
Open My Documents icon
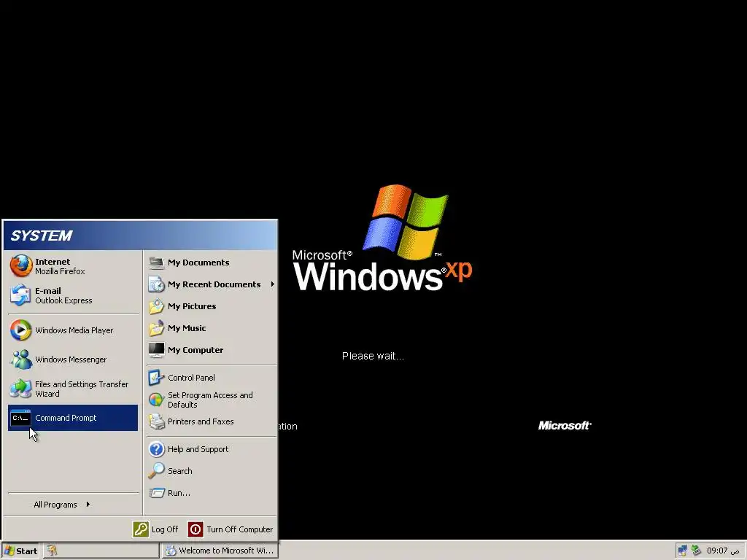156,262
